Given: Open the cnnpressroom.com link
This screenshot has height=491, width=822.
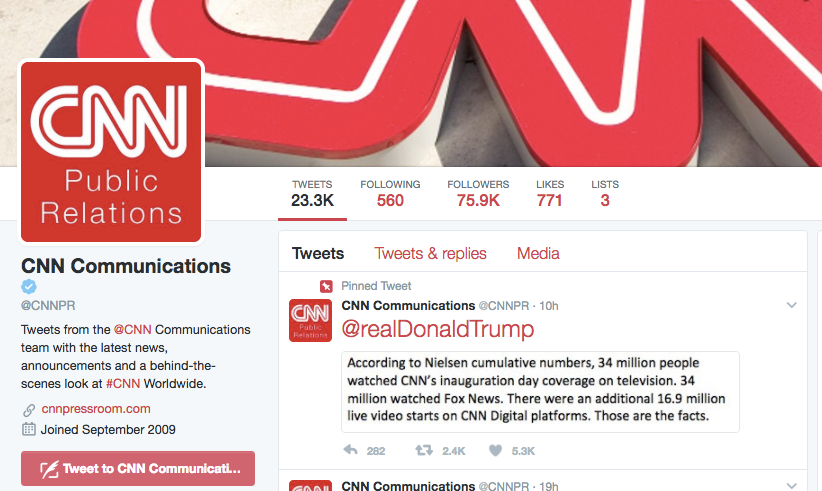Looking at the screenshot, I should pos(96,409).
